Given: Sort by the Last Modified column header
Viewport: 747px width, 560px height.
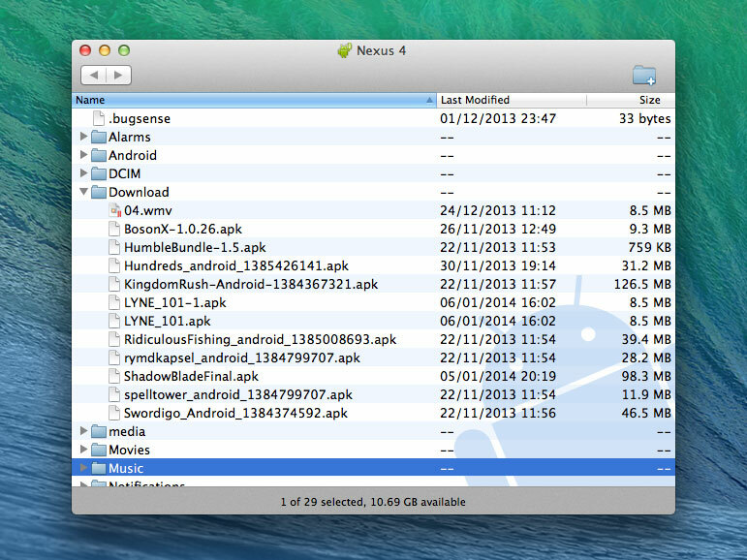Looking at the screenshot, I should click(x=512, y=100).
